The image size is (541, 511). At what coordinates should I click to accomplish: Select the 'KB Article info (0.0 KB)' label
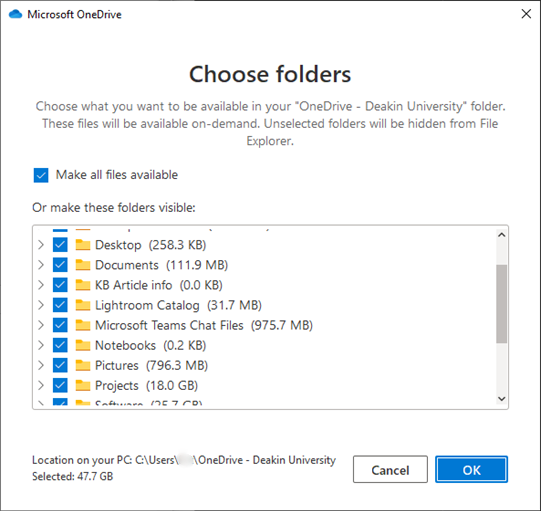click(159, 285)
